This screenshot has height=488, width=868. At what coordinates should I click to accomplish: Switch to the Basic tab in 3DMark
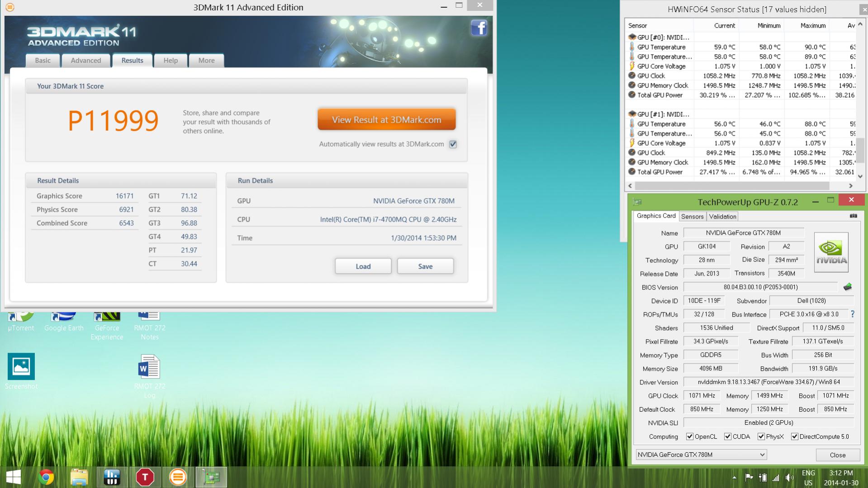point(43,60)
